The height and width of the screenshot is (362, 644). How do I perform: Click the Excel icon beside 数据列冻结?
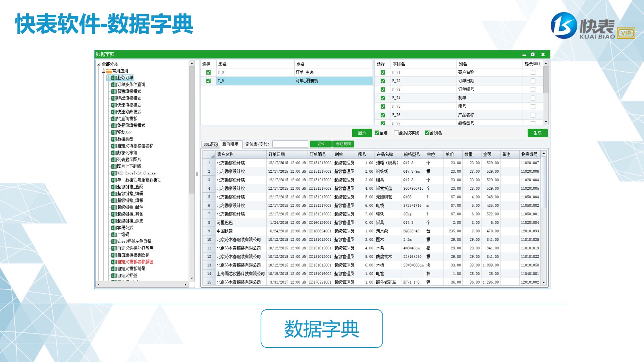coord(114,153)
